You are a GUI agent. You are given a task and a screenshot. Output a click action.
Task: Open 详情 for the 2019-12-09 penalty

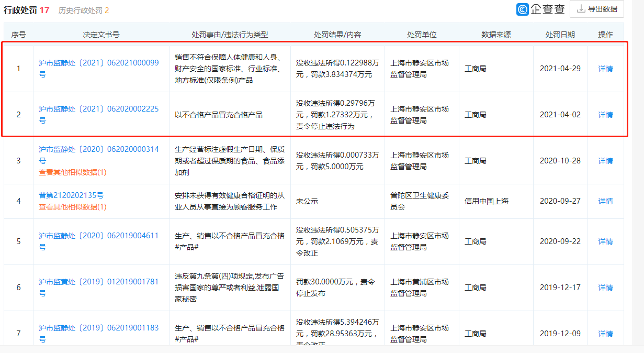pyautogui.click(x=605, y=334)
